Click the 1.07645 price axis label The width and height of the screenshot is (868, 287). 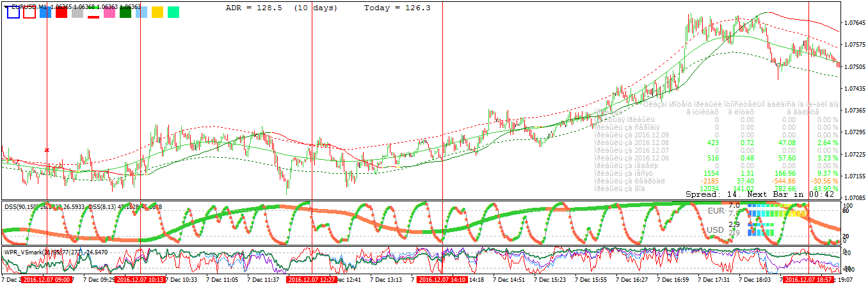pyautogui.click(x=855, y=23)
